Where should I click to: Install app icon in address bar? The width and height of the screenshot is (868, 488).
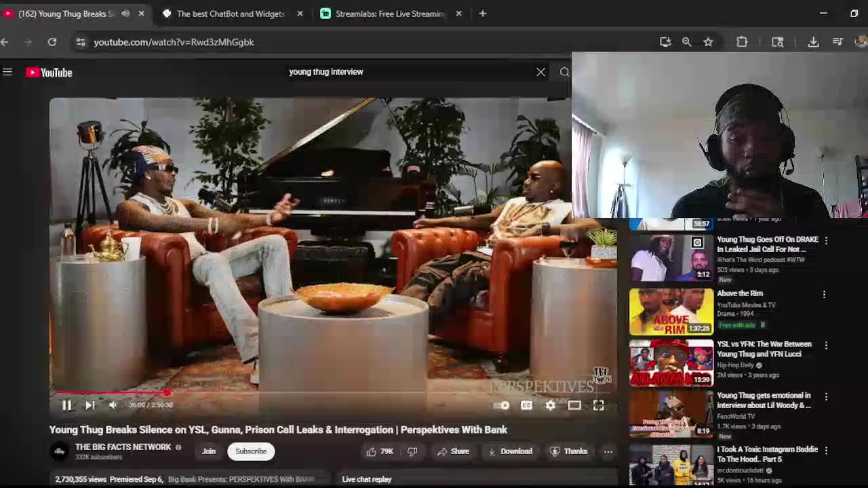pos(665,42)
